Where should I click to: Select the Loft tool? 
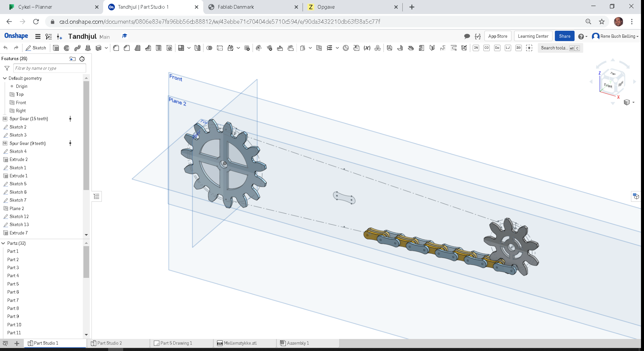click(x=88, y=48)
